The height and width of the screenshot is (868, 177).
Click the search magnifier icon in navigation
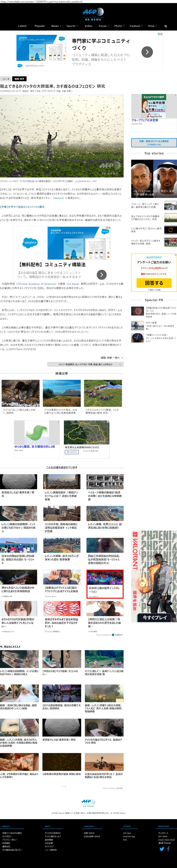pyautogui.click(x=166, y=26)
